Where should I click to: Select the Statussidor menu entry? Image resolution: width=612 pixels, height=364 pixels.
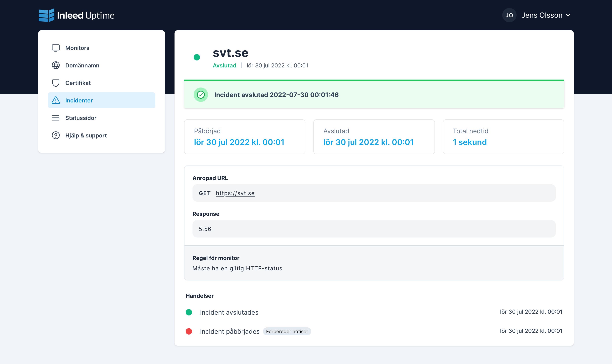(x=81, y=118)
